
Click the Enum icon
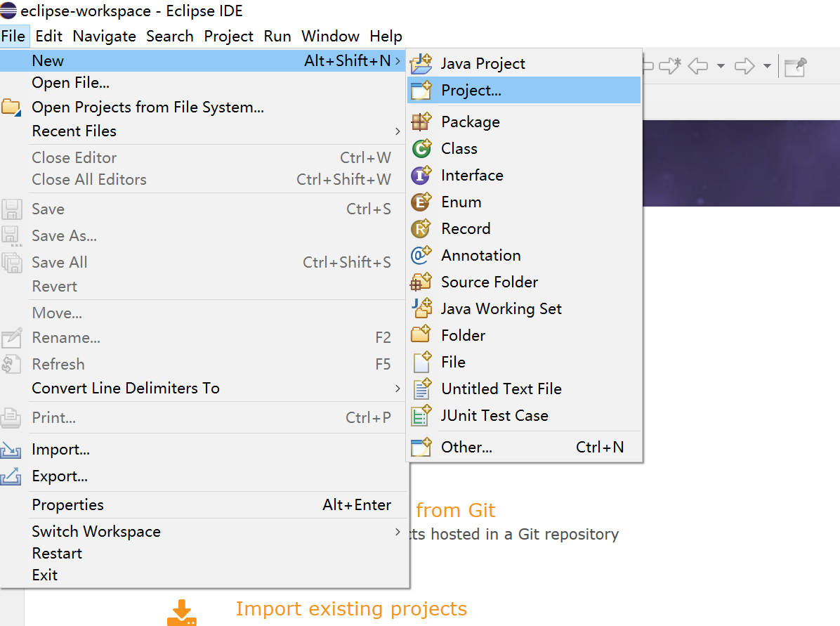coord(421,202)
